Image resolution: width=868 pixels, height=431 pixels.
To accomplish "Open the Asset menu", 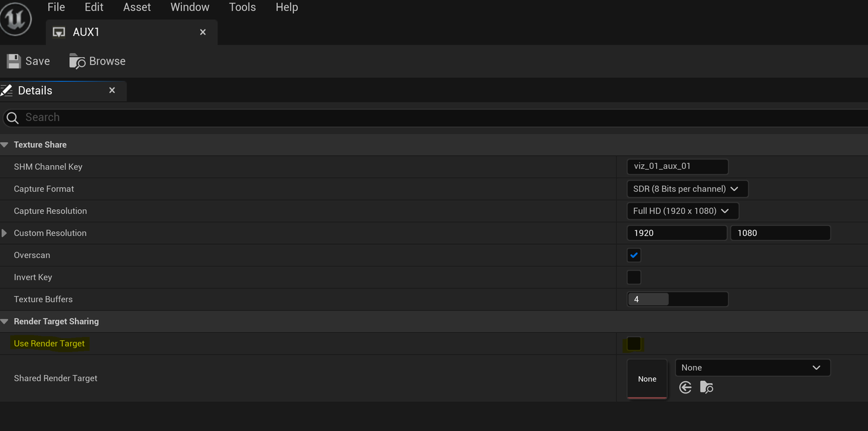I will [x=137, y=7].
